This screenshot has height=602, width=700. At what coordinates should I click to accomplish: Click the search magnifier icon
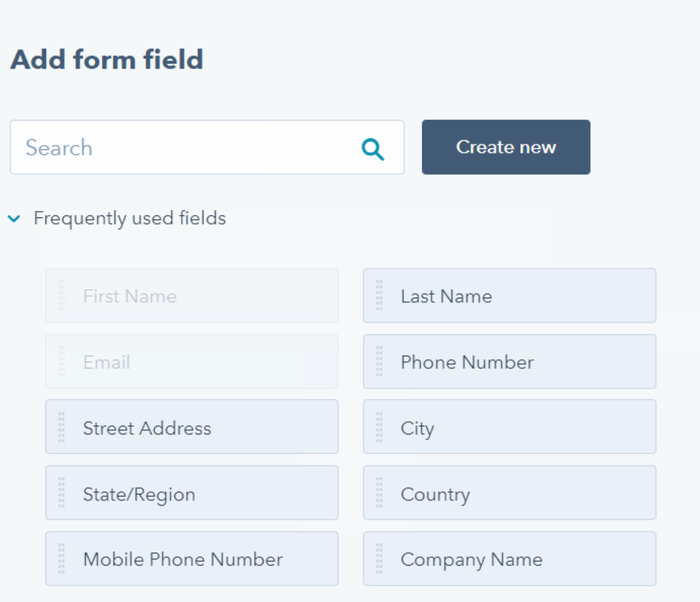click(x=373, y=149)
